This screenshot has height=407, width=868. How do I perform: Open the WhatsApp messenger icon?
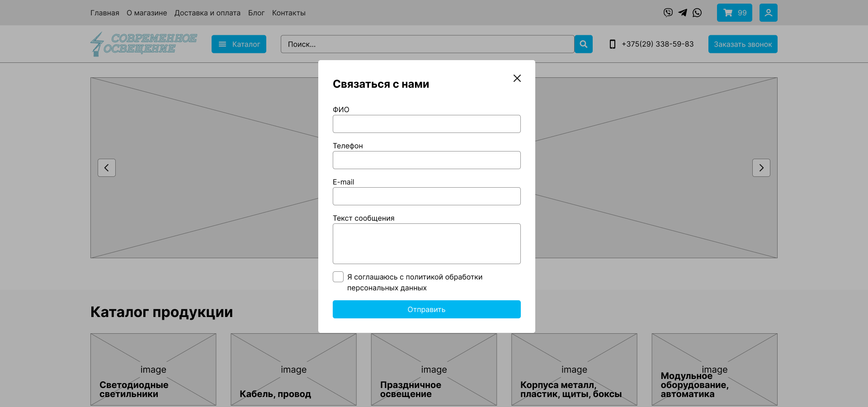pyautogui.click(x=697, y=13)
